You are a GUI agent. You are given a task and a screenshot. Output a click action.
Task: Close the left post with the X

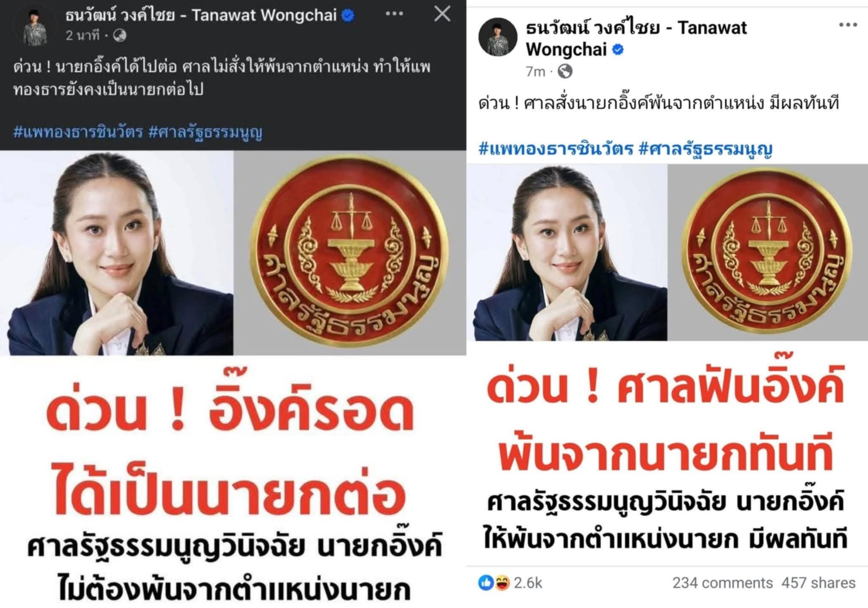click(x=442, y=14)
